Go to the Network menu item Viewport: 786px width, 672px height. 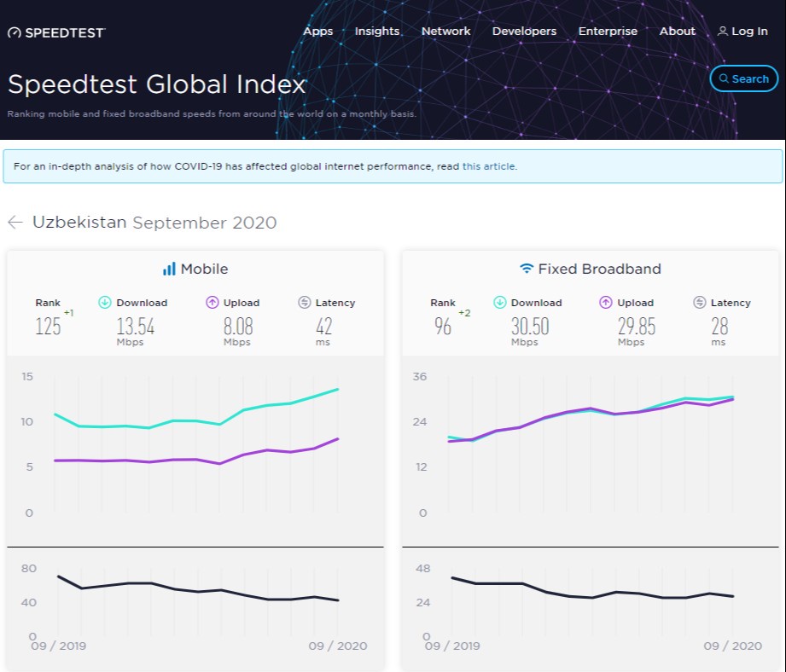445,32
